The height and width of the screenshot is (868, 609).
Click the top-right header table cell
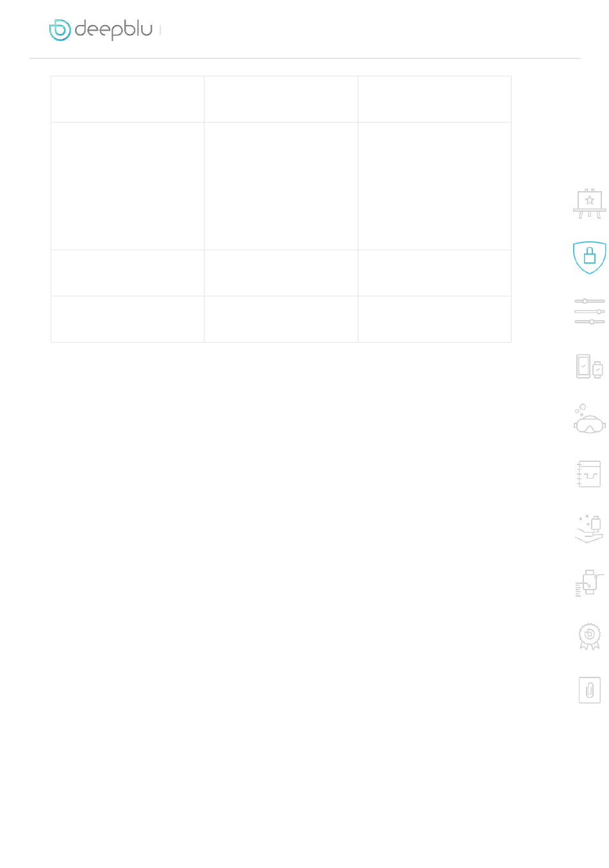click(x=435, y=99)
